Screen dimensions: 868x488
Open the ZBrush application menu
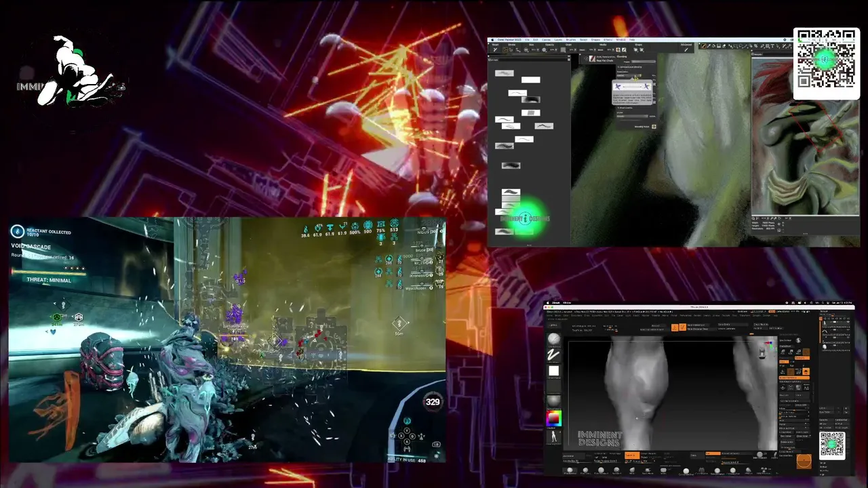tap(556, 303)
